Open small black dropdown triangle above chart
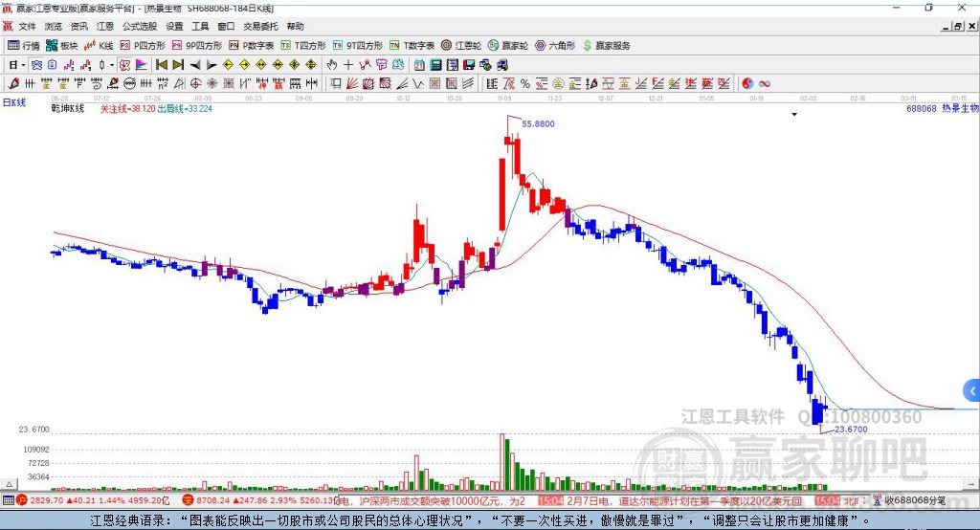 click(794, 115)
